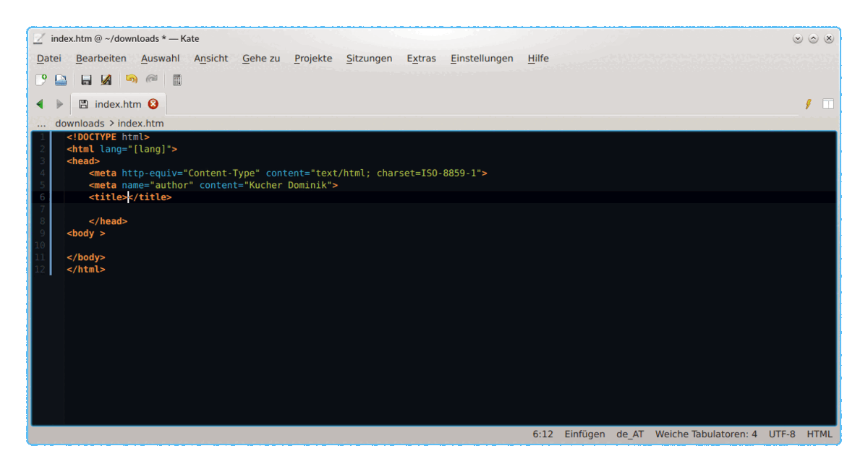The width and height of the screenshot is (868, 472).
Task: Maximize the Kate window
Action: [813, 38]
